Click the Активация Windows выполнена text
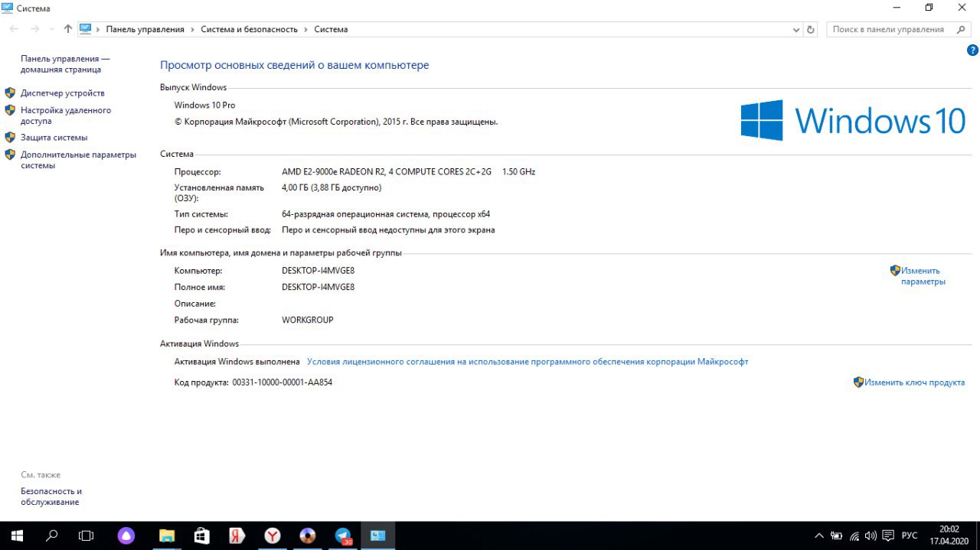Screen dimensions: 980x550 point(237,362)
